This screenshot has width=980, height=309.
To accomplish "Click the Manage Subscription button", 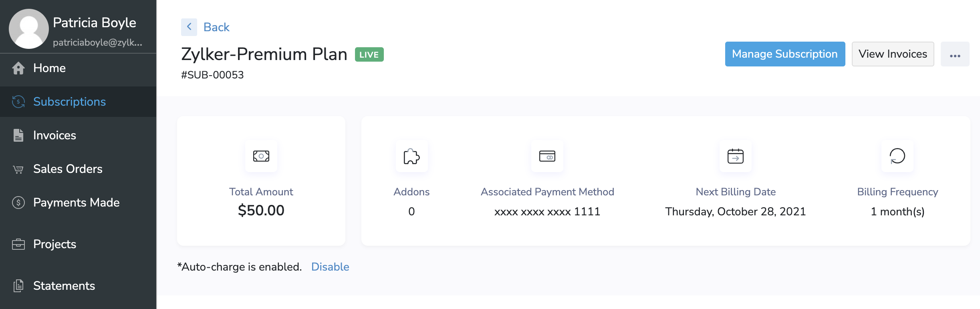I will coord(785,54).
